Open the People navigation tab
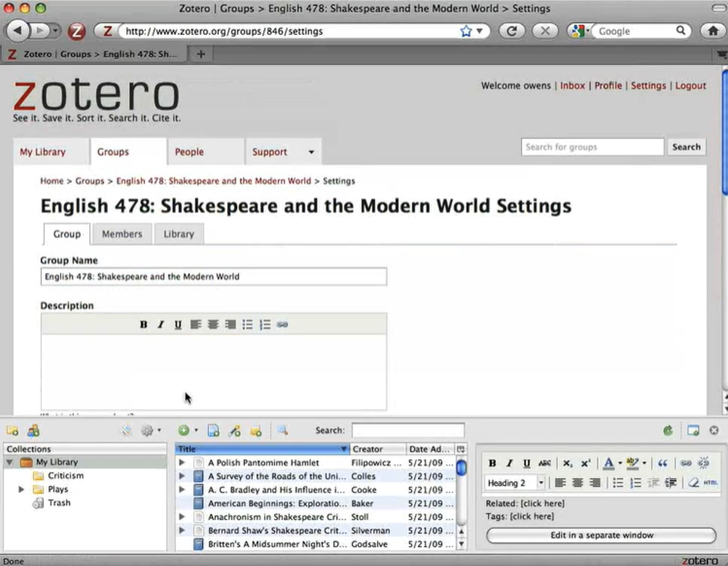The width and height of the screenshot is (728, 566). [189, 152]
